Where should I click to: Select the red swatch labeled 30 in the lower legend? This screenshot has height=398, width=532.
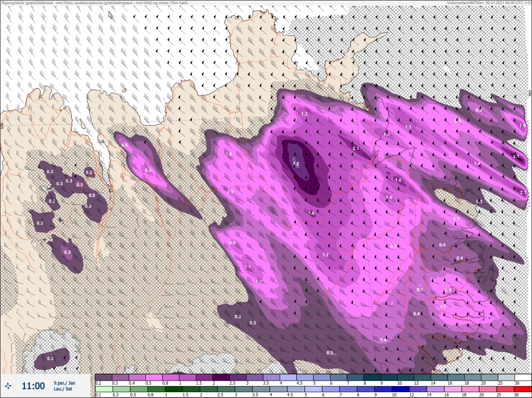coord(523,389)
